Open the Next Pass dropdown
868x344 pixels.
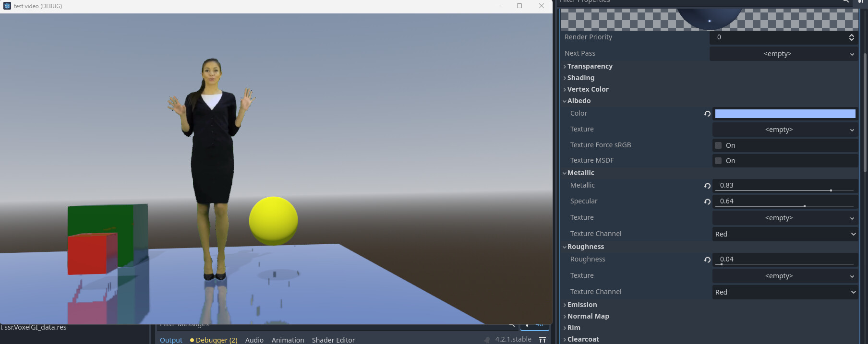point(784,54)
